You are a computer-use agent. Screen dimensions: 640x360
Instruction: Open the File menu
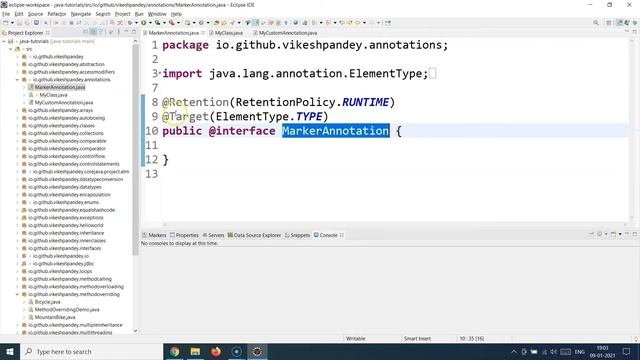tap(6, 14)
